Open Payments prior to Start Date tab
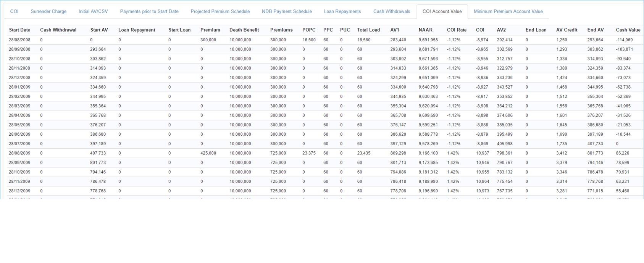The image size is (644, 263). (x=149, y=11)
